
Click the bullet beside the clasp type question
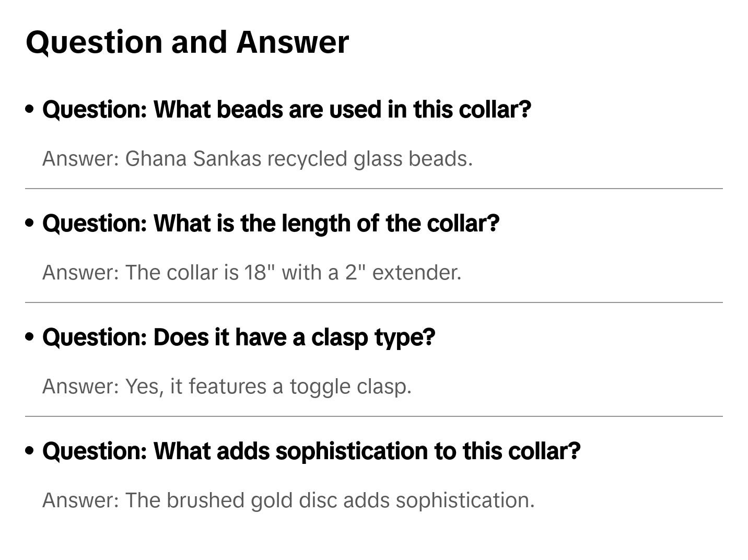click(x=30, y=337)
